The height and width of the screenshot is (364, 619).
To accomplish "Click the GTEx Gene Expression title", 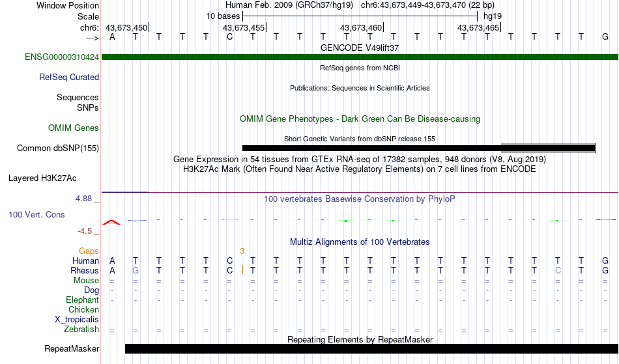I will [x=360, y=160].
